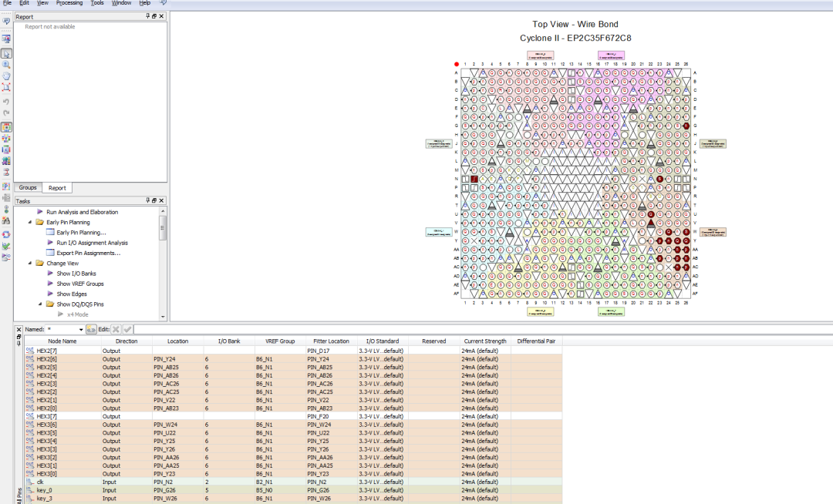Pin the Report panel with pushpin icon

(147, 16)
